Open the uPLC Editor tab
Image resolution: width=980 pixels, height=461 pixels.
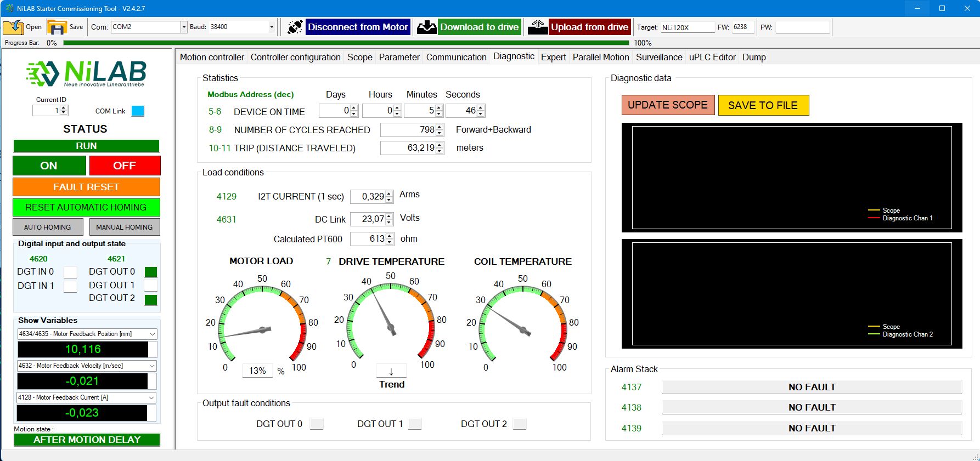click(x=712, y=57)
